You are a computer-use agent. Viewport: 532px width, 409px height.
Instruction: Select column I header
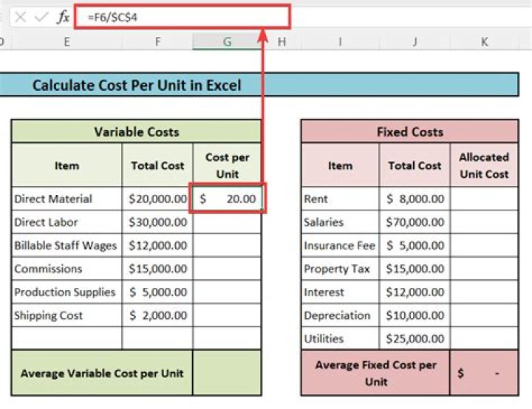point(340,42)
